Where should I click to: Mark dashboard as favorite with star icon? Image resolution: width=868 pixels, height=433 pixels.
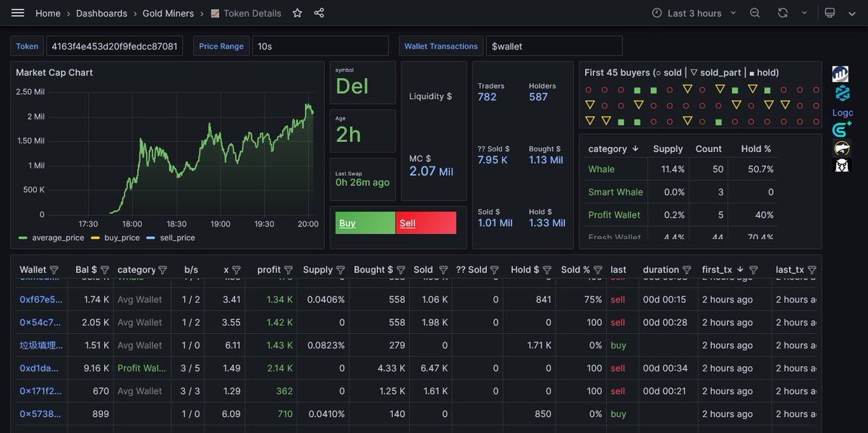coord(297,13)
